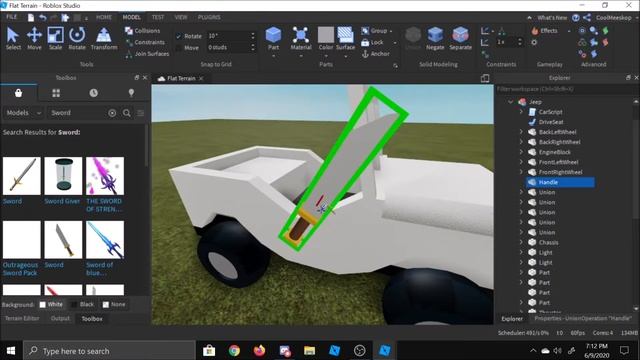This screenshot has height=360, width=640.
Task: Toggle the Move snap checkbox
Action: tap(178, 48)
